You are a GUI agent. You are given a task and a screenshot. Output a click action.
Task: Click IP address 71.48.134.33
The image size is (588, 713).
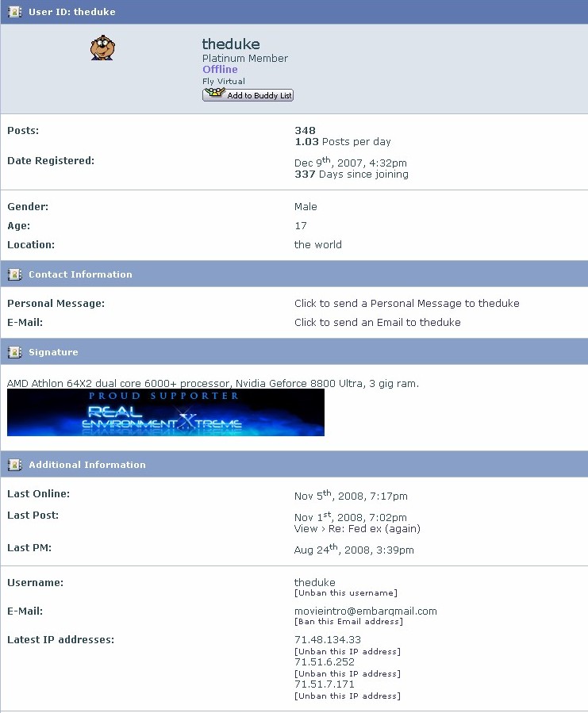(328, 640)
